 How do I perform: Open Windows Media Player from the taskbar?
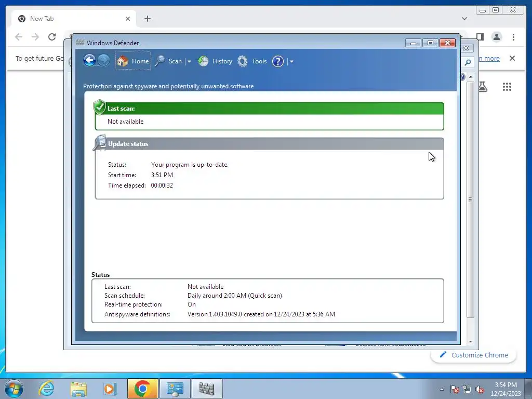click(x=110, y=389)
